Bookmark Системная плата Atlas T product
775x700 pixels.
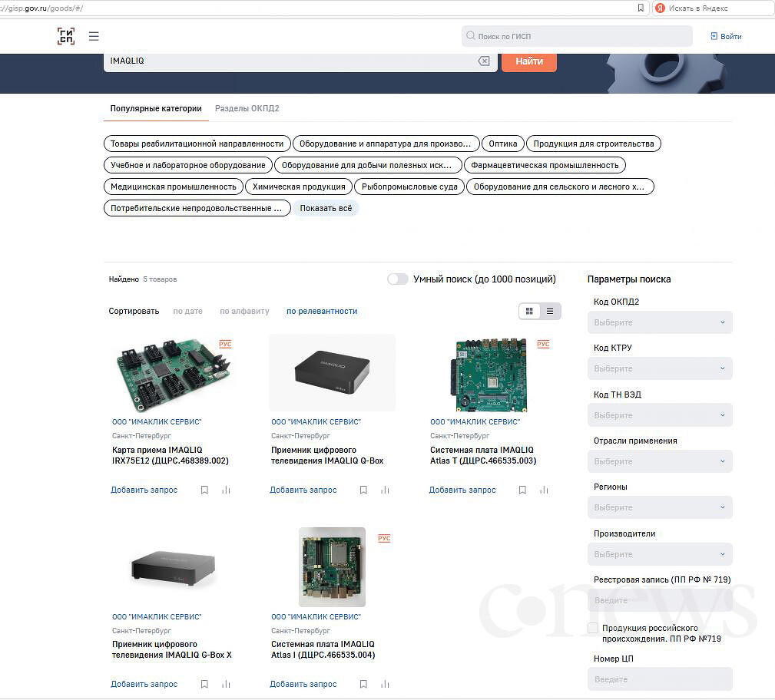522,490
